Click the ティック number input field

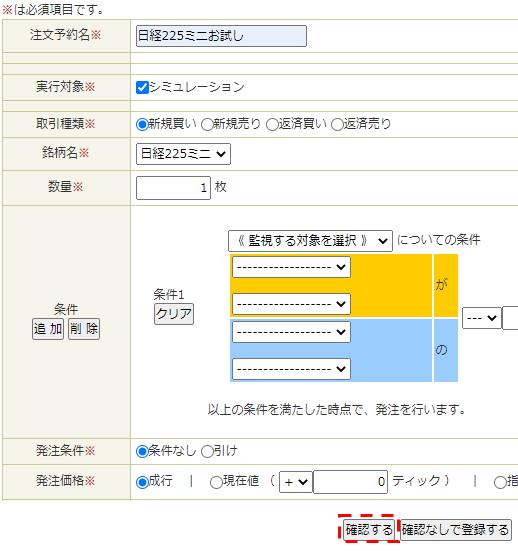point(350,482)
